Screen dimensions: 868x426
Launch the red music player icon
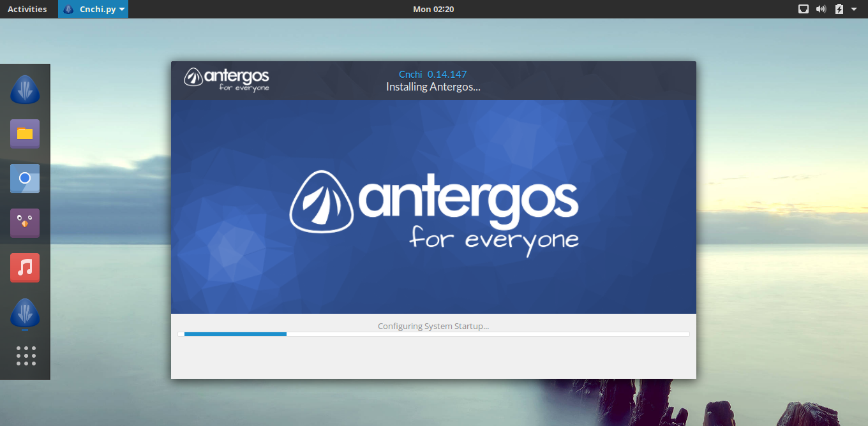click(25, 268)
